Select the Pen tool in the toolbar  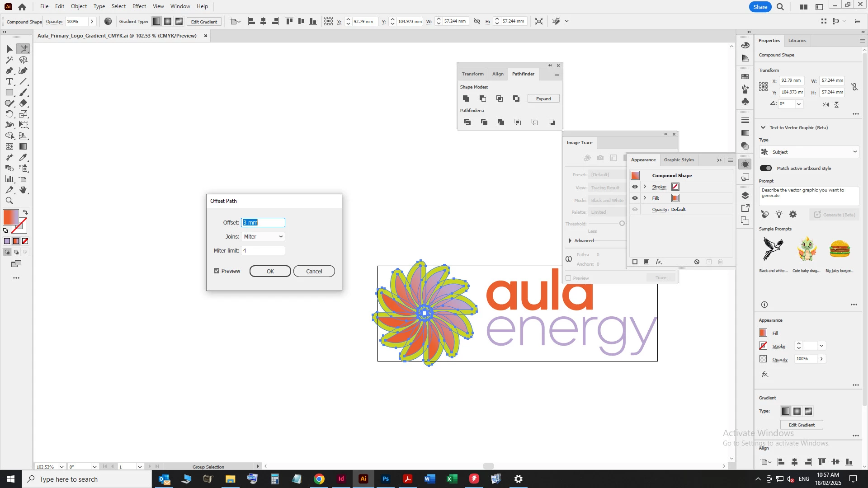click(9, 71)
